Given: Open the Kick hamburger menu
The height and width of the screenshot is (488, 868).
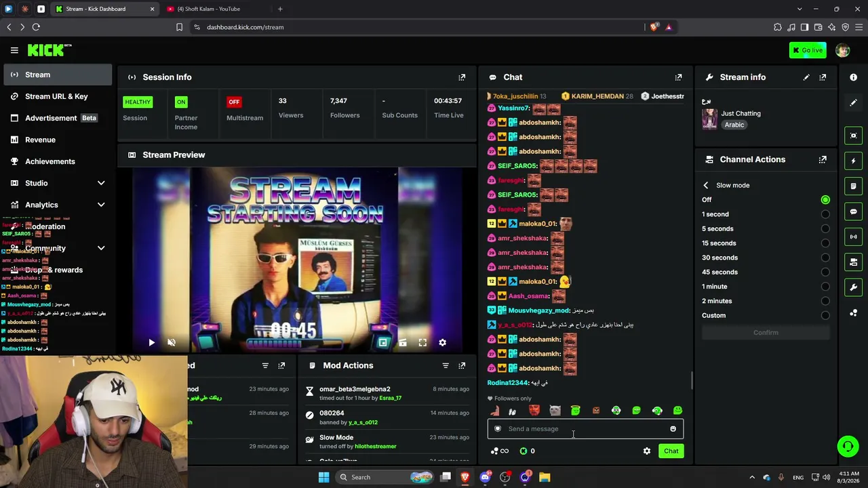Looking at the screenshot, I should 14,50.
